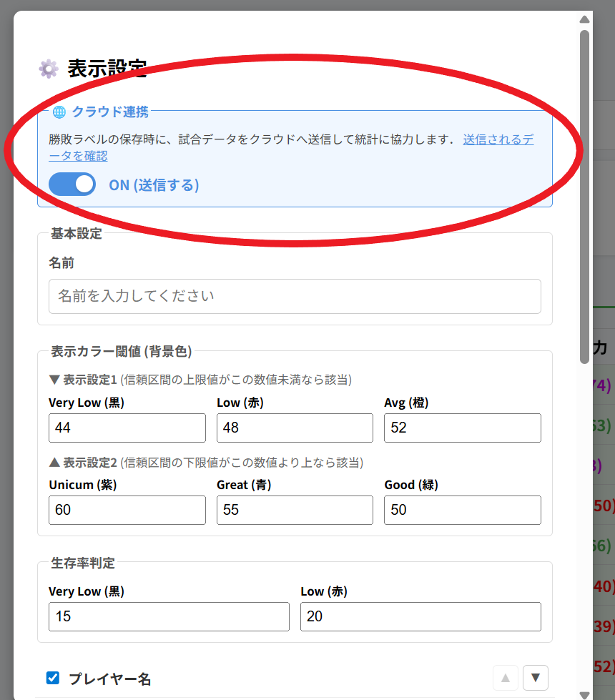The height and width of the screenshot is (700, 615).
Task: Select the Very Low (黒) value 44 field
Action: coord(127,428)
